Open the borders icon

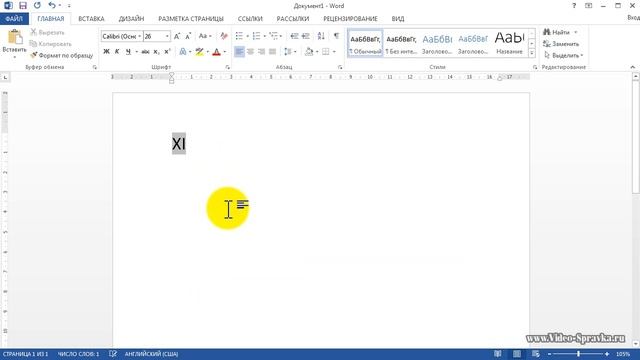[326, 51]
